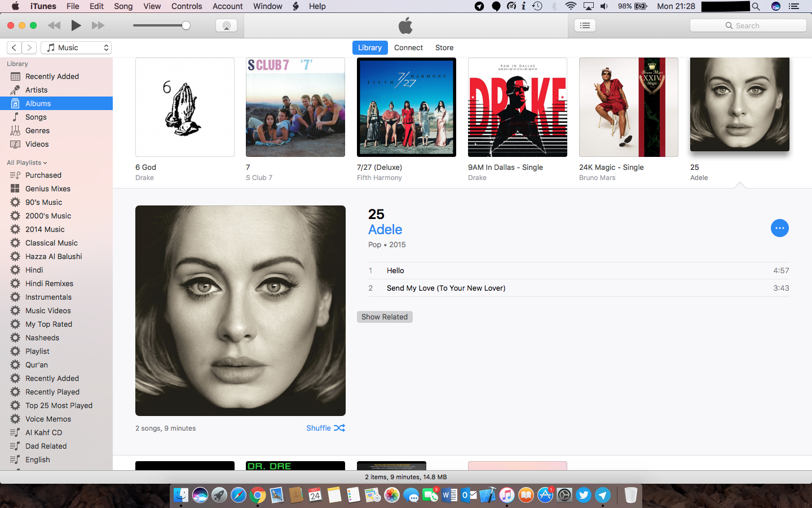The image size is (812, 508).
Task: Open the AirPlay output button
Action: coord(226,25)
